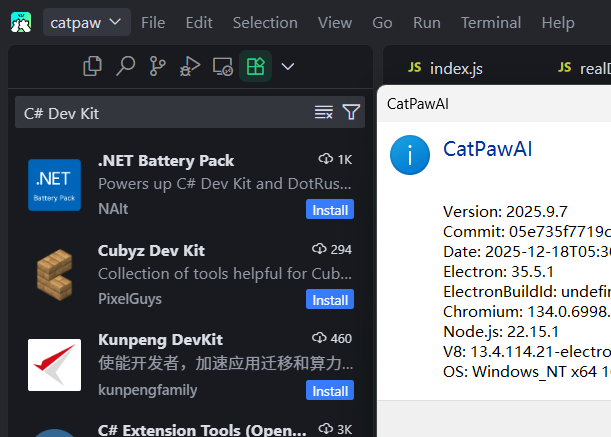
Task: Open the Search view icon
Action: [125, 67]
